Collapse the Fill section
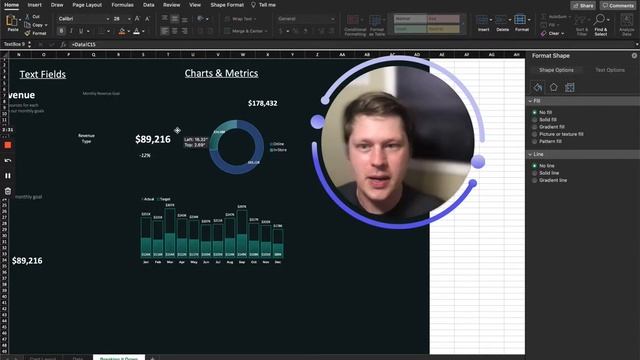The height and width of the screenshot is (360, 640). click(530, 101)
